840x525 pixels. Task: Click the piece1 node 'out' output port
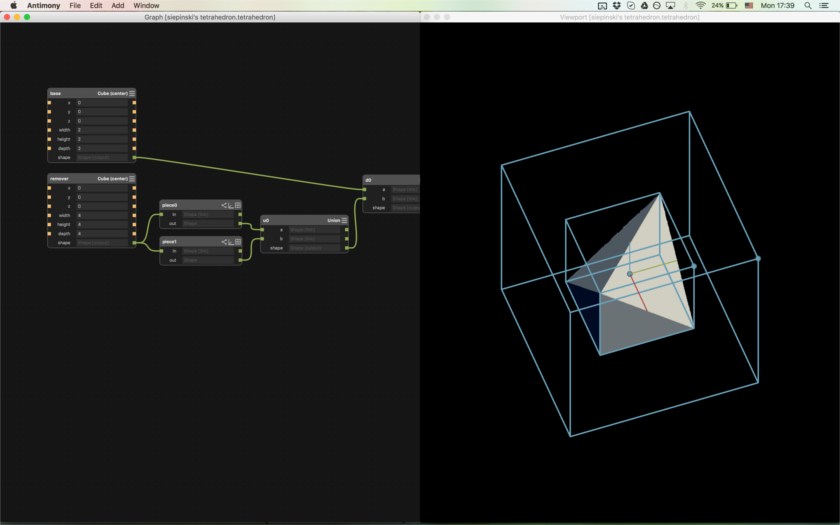point(240,260)
